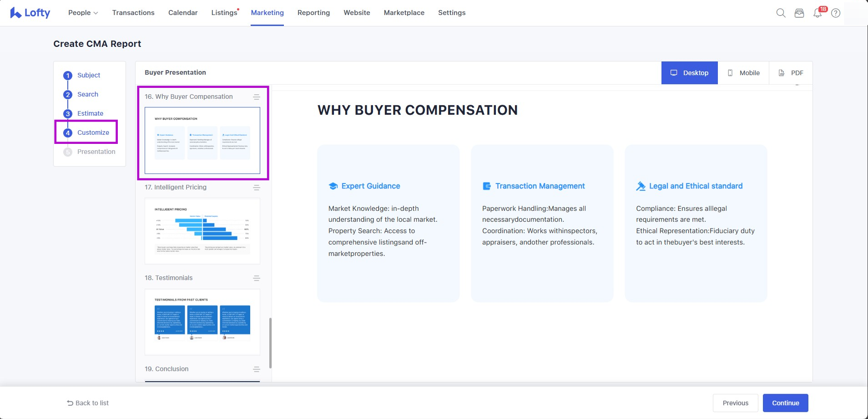The width and height of the screenshot is (868, 419).
Task: Expand the People dropdown menu
Action: click(83, 13)
